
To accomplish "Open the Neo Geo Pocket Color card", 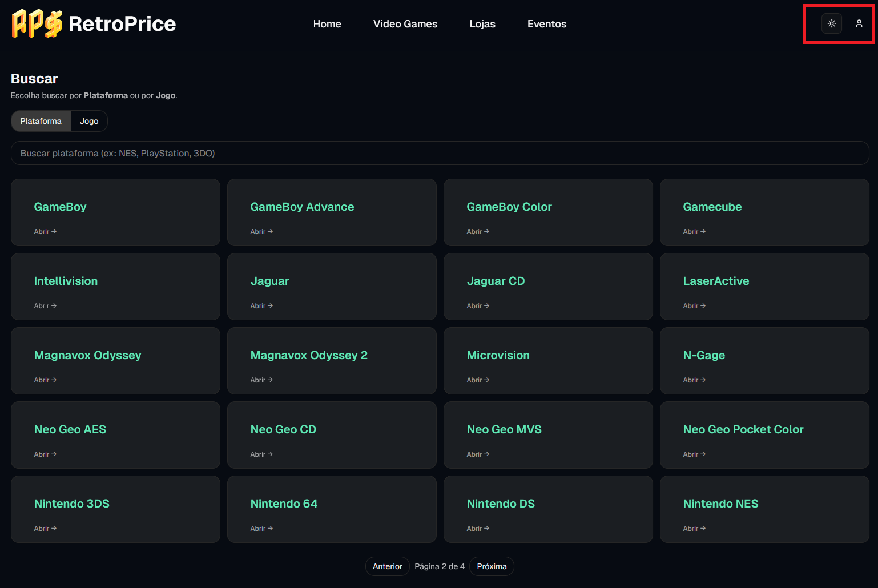I will 764,434.
